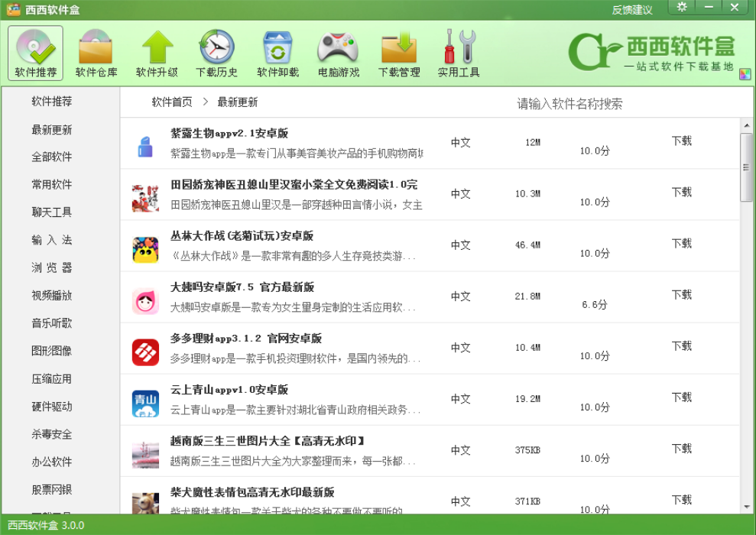Go to 软件首页 breadcrumb

click(172, 102)
